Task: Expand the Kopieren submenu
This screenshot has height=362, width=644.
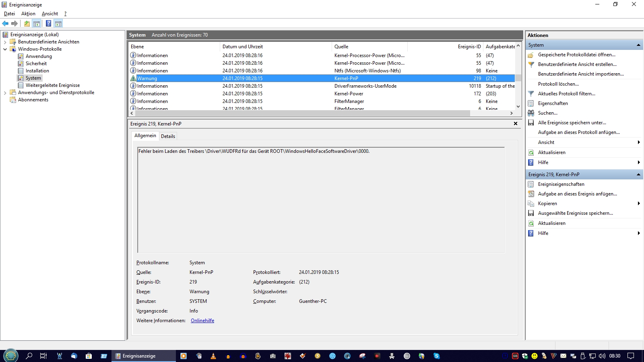Action: point(638,204)
